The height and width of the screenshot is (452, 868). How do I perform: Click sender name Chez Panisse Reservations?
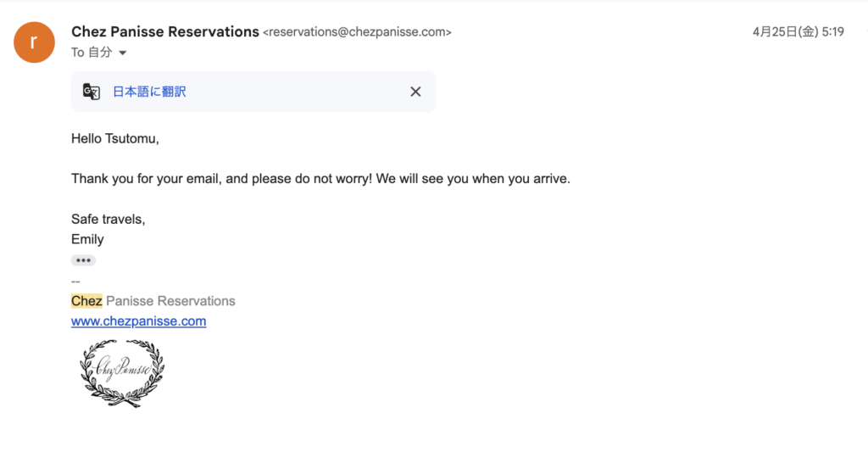pyautogui.click(x=165, y=31)
